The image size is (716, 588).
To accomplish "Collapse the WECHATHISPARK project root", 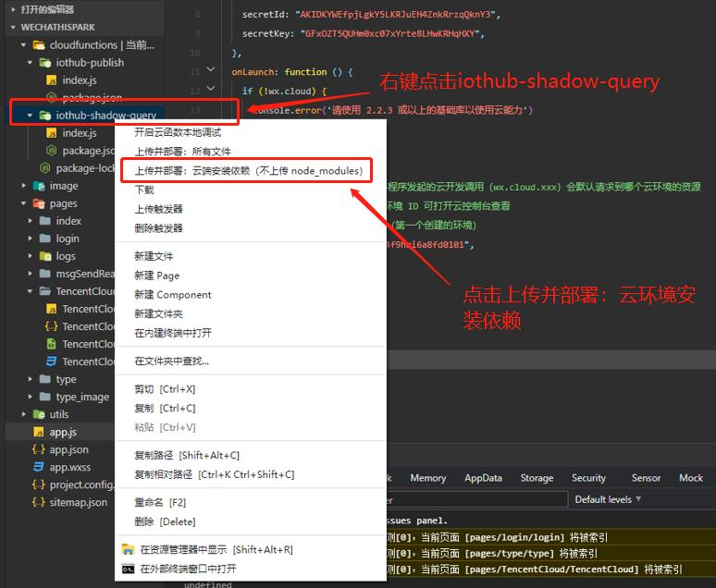I will click(x=12, y=28).
